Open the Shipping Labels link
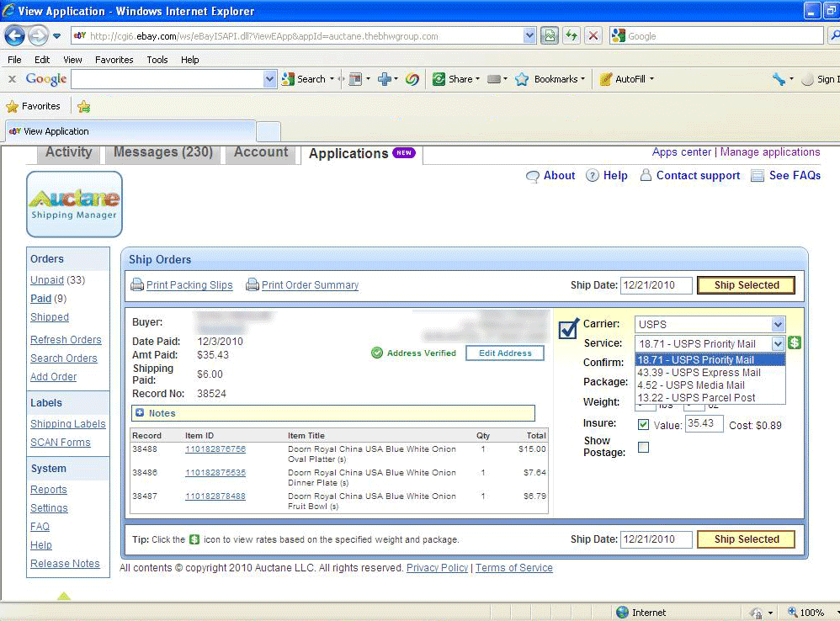Viewport: 840px width, 621px height. click(68, 424)
